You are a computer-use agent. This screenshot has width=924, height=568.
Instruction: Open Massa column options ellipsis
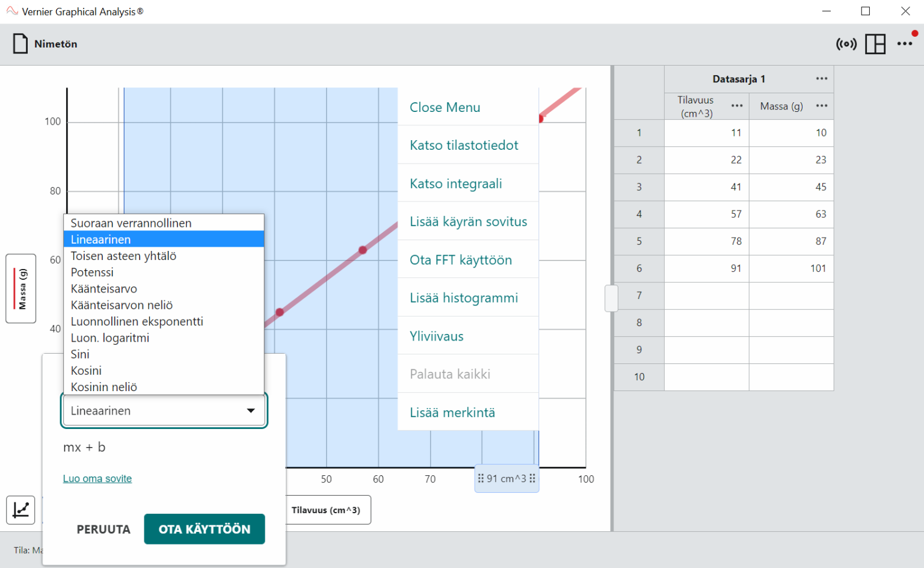[822, 106]
